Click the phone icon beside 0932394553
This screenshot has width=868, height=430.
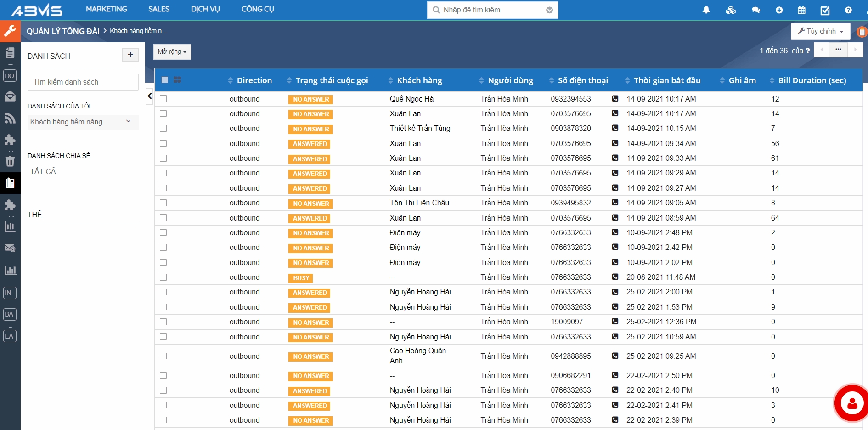point(615,99)
